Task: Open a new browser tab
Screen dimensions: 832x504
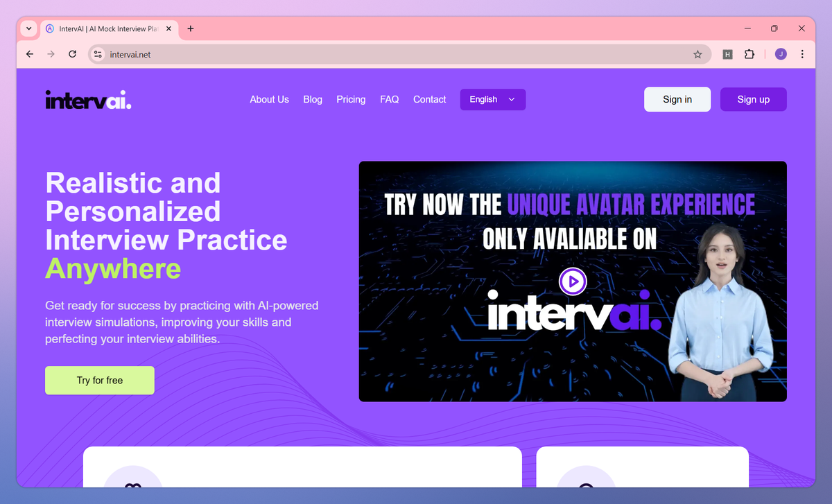Action: tap(191, 28)
